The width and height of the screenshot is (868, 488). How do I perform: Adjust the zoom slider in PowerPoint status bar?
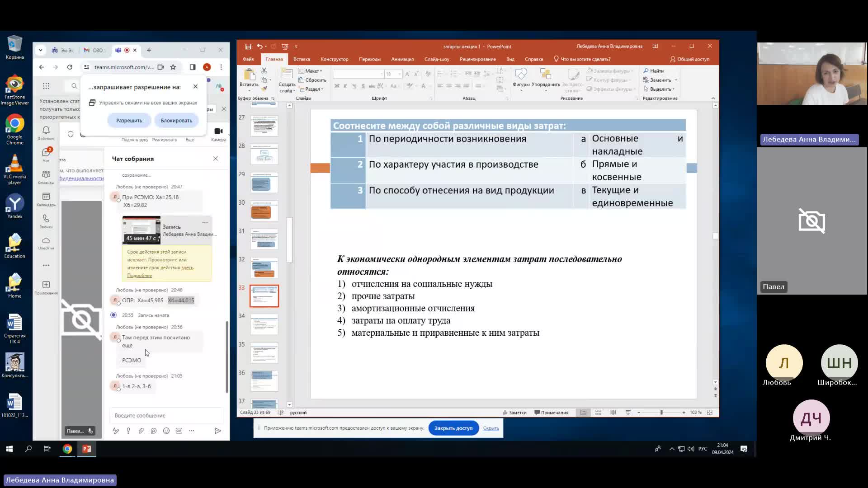click(x=661, y=413)
